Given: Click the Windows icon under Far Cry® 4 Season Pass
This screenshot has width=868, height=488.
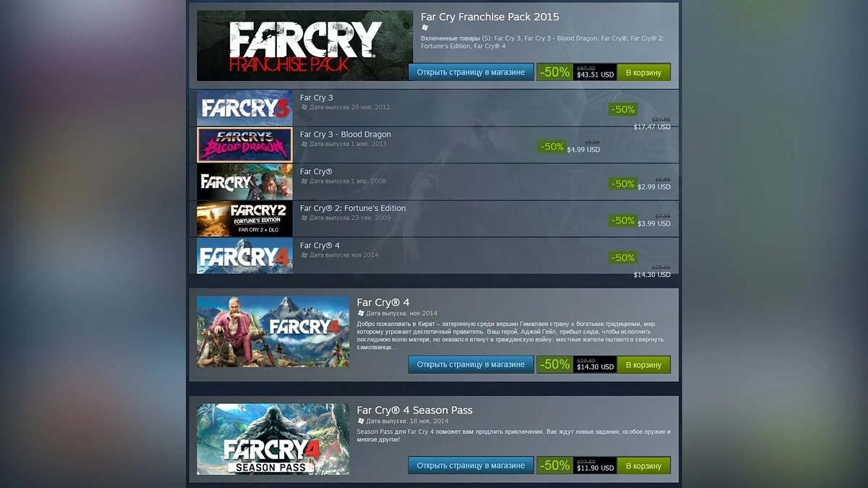Looking at the screenshot, I should [361, 421].
